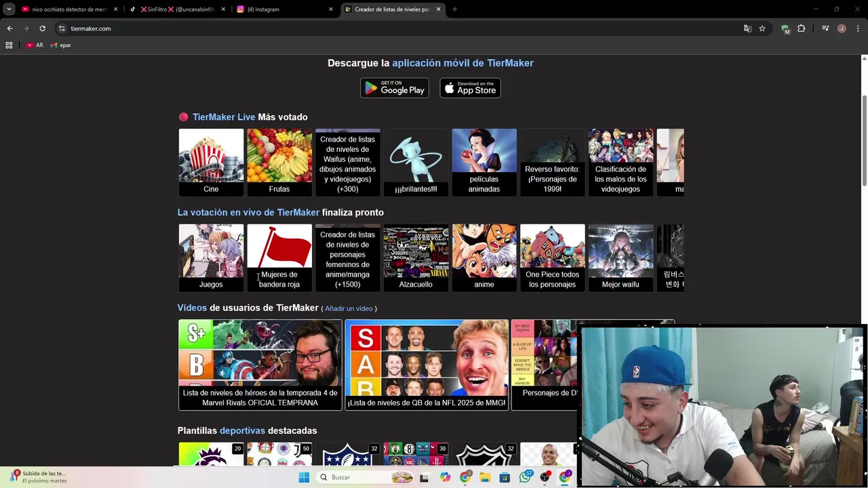Switch to the (4) Instagram tab
This screenshot has width=868, height=488.
point(285,9)
